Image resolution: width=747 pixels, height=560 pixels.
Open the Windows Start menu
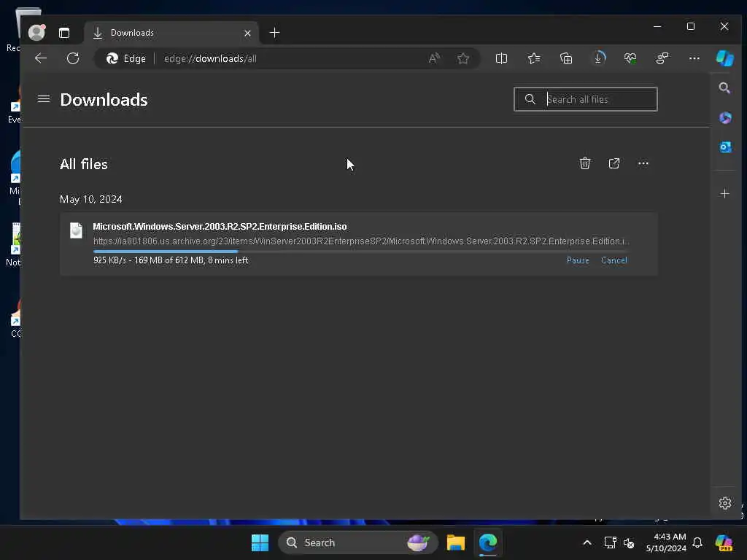pyautogui.click(x=260, y=542)
